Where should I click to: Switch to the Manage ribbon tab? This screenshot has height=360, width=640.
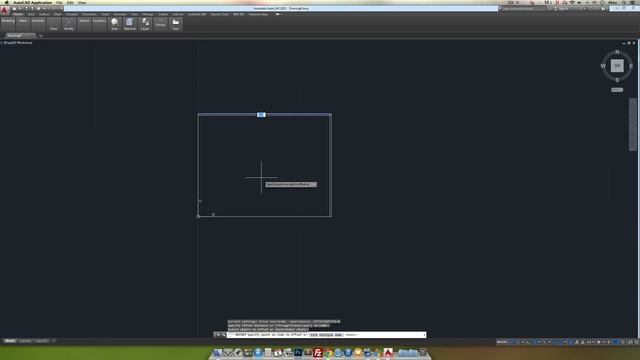tap(148, 14)
